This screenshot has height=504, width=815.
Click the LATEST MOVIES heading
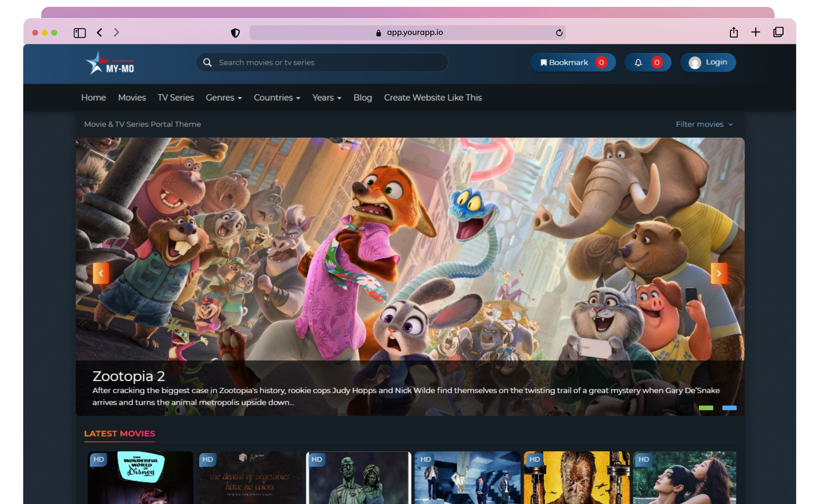(x=119, y=434)
